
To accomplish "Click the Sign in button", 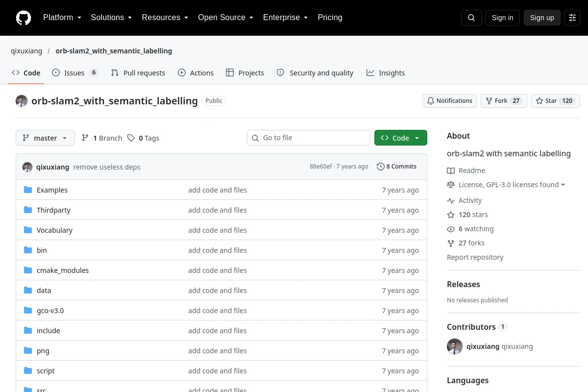I will tap(502, 18).
